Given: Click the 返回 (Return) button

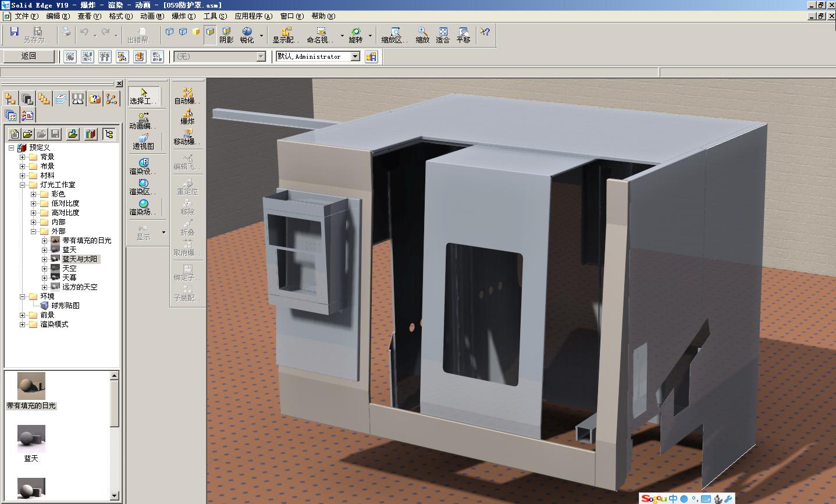Looking at the screenshot, I should (x=29, y=56).
